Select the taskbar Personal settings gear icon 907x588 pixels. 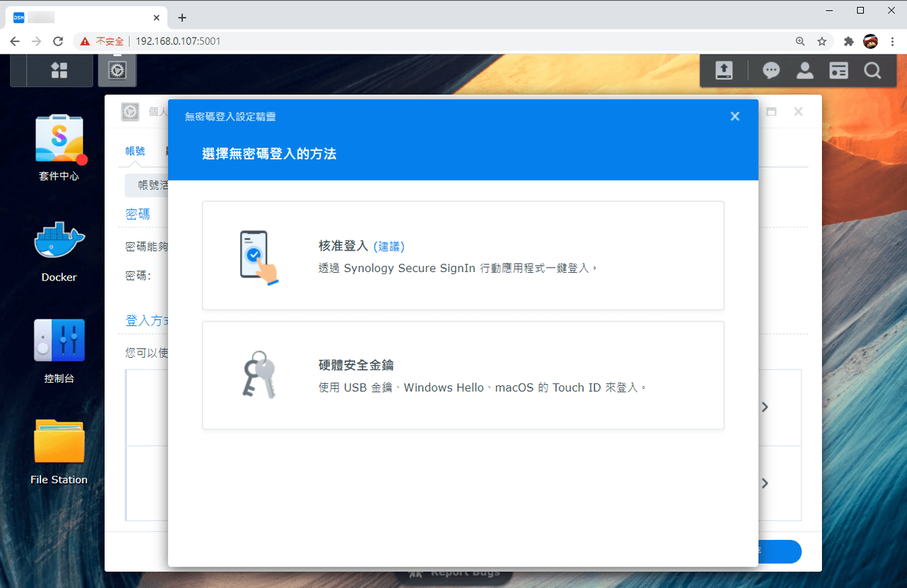pos(117,70)
